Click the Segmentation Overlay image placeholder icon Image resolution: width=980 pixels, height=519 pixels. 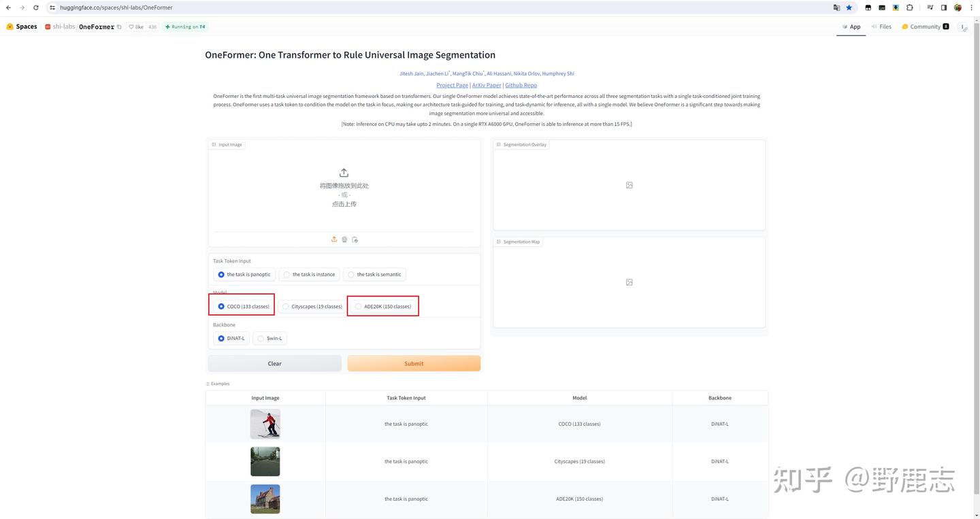(630, 185)
